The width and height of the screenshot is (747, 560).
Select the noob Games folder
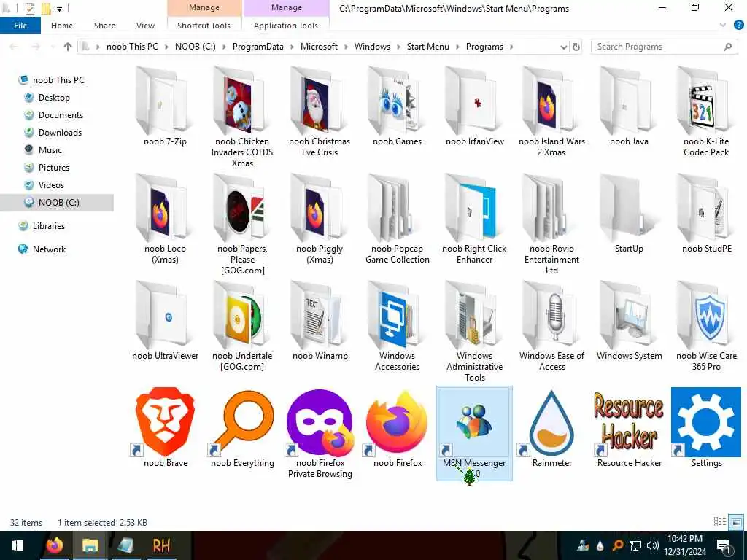click(397, 106)
